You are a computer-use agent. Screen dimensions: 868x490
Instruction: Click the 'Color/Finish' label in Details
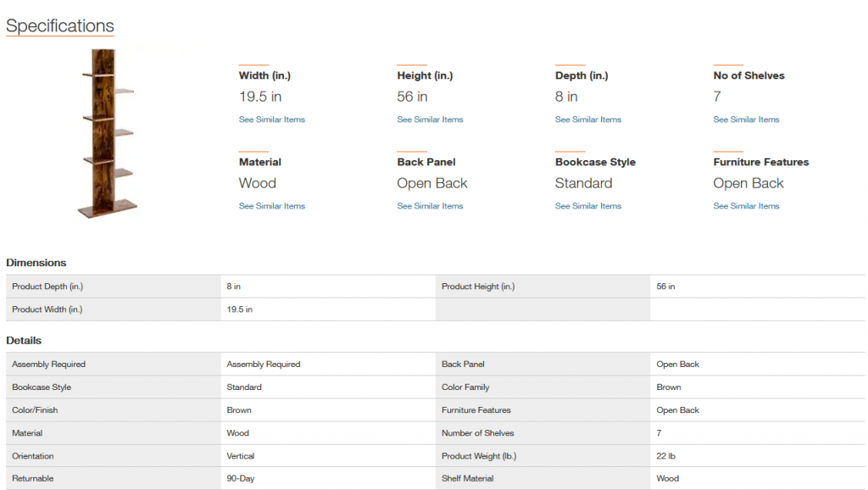(x=35, y=410)
